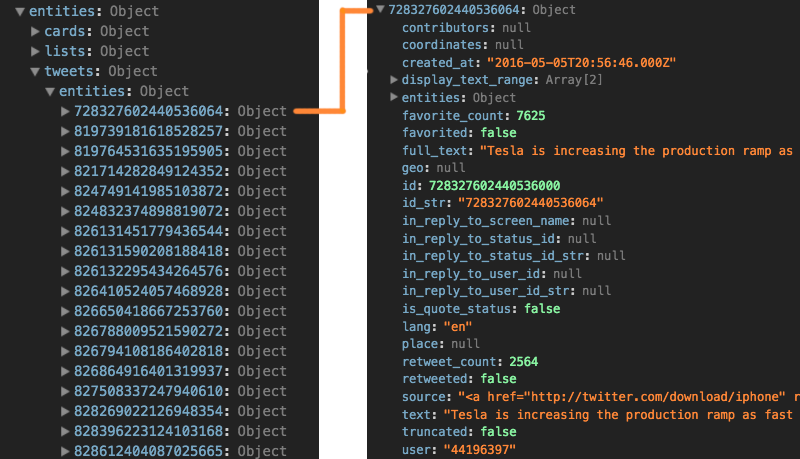Select the in_reply_to_status_id_str property
Screen dimensions: 800x459
(x=514, y=256)
